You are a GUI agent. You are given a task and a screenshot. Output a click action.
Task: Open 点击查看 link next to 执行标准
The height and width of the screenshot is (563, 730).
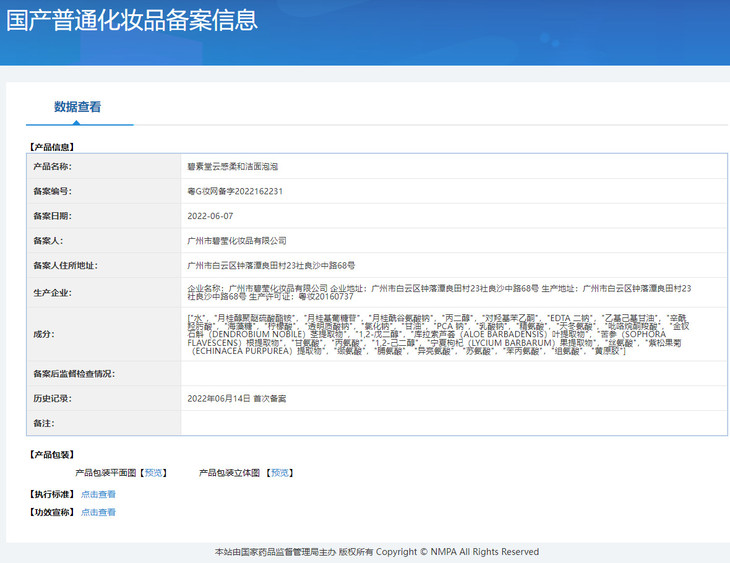(x=98, y=494)
